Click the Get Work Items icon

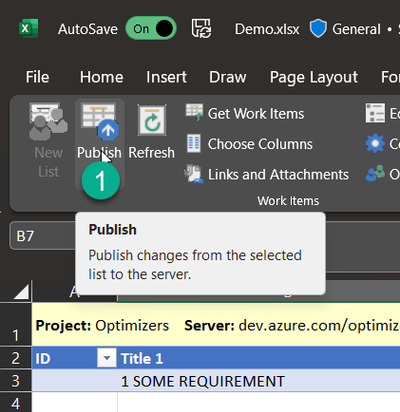pyautogui.click(x=194, y=112)
